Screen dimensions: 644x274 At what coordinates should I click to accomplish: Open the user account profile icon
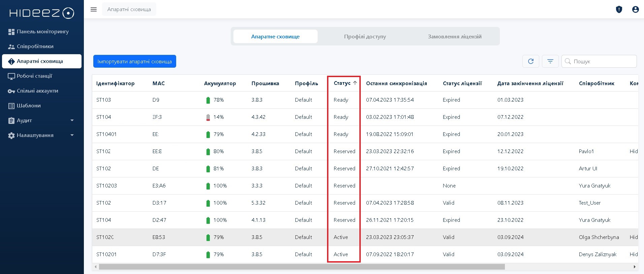point(635,9)
